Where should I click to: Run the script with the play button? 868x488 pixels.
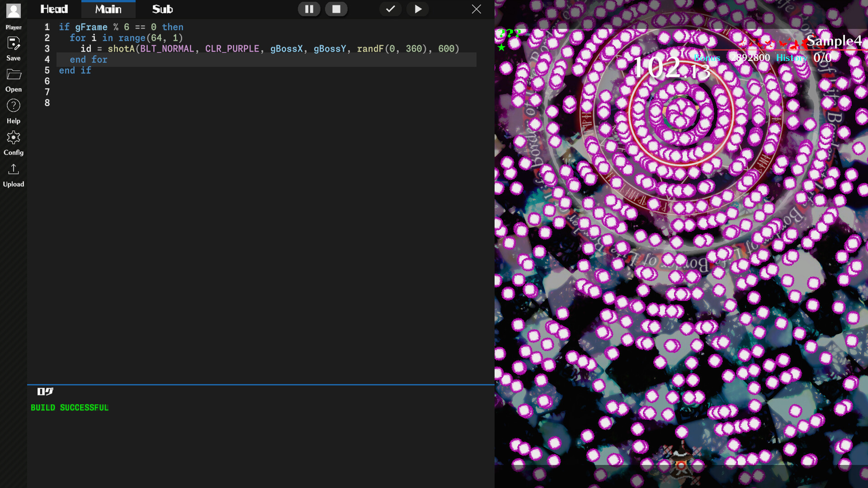pyautogui.click(x=418, y=9)
